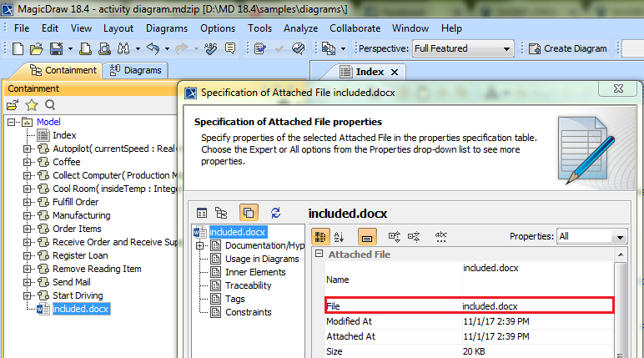The height and width of the screenshot is (358, 644).
Task: Open the Diagrams menu
Action: (x=167, y=28)
